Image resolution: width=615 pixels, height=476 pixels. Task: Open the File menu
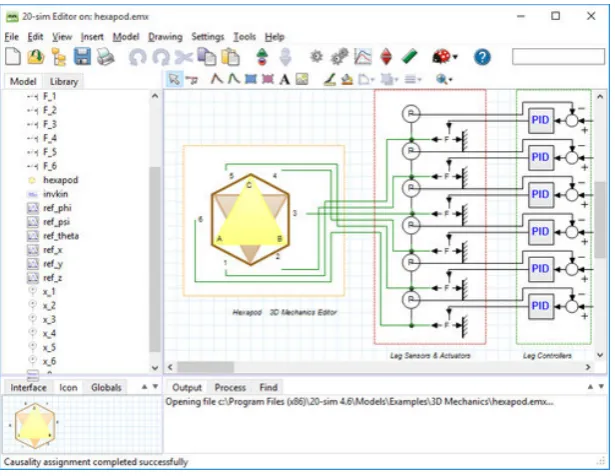tap(11, 37)
